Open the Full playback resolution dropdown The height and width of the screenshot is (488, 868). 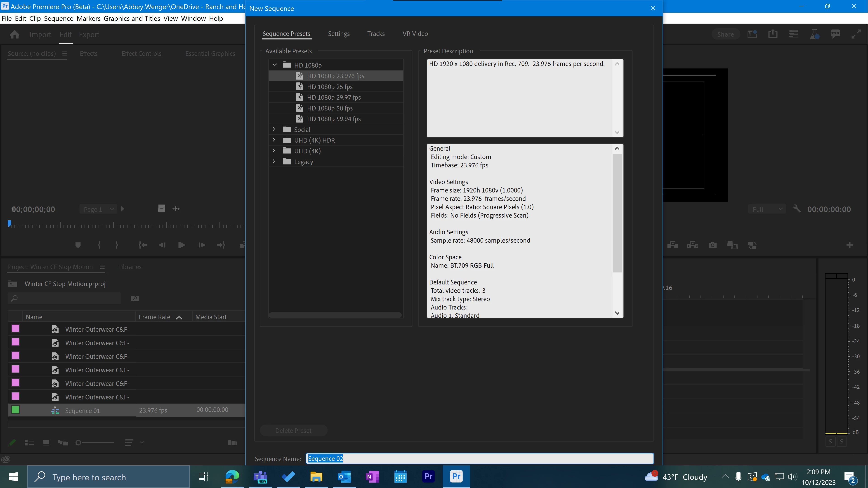click(767, 209)
